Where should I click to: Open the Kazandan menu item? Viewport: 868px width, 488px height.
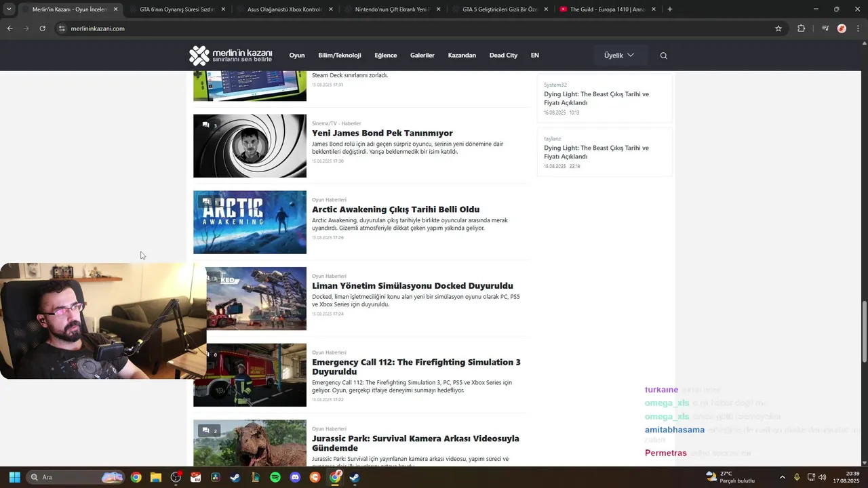tap(462, 56)
